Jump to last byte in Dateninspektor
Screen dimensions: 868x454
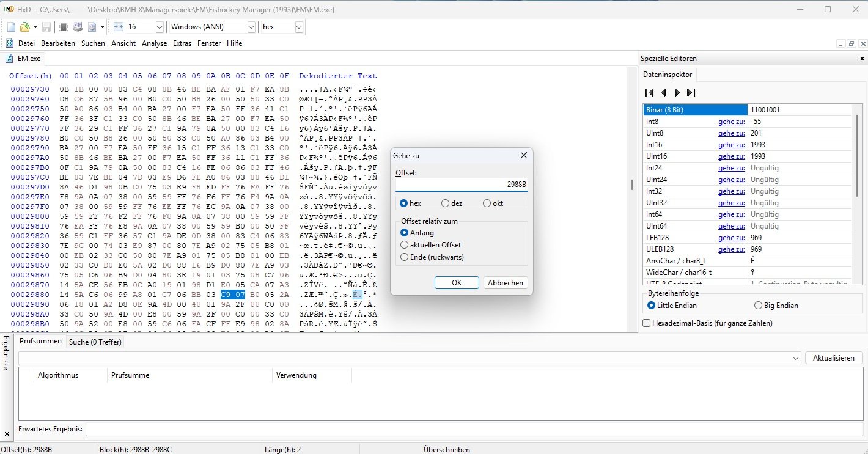691,93
